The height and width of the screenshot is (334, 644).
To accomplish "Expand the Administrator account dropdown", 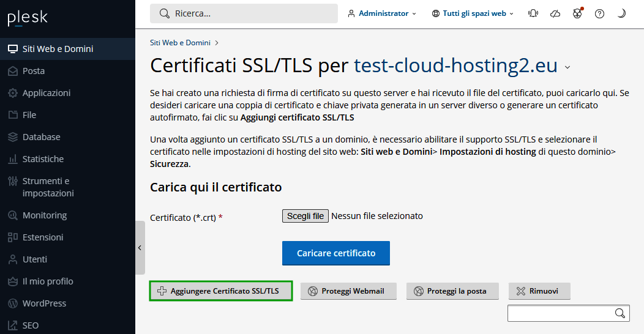I will pos(382,13).
